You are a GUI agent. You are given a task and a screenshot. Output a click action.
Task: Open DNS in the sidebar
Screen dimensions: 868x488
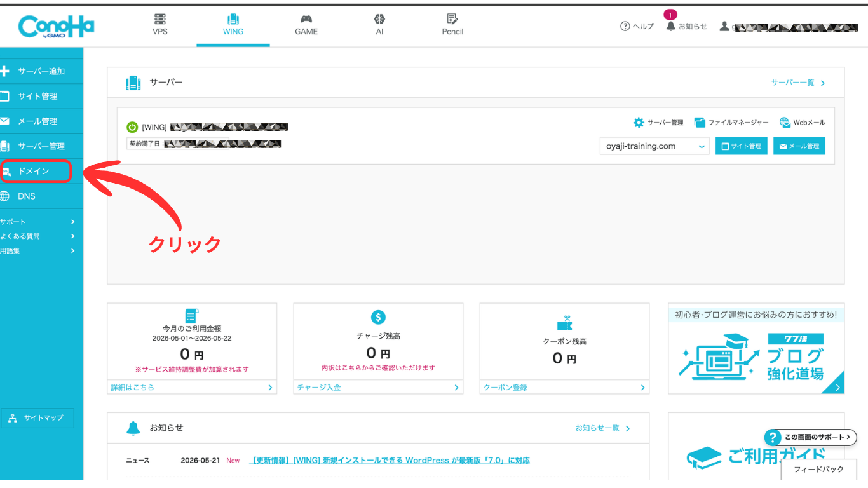41,196
